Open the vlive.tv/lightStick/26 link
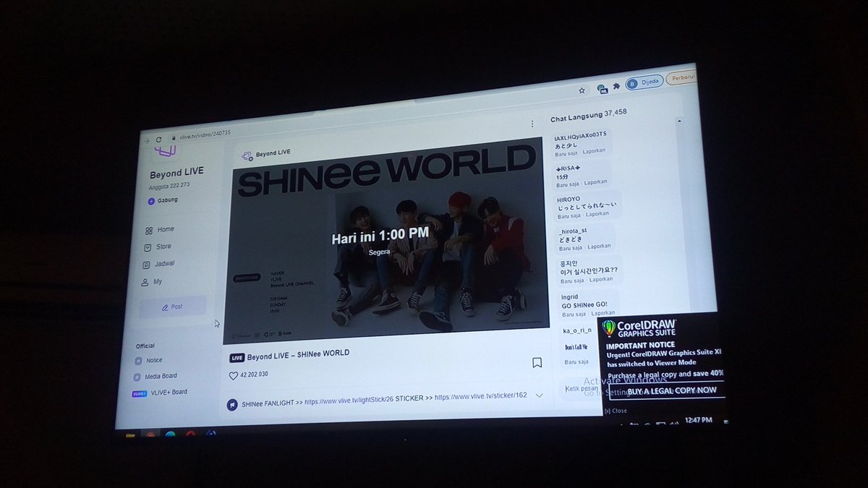Viewport: 868px width, 488px height. (x=347, y=401)
